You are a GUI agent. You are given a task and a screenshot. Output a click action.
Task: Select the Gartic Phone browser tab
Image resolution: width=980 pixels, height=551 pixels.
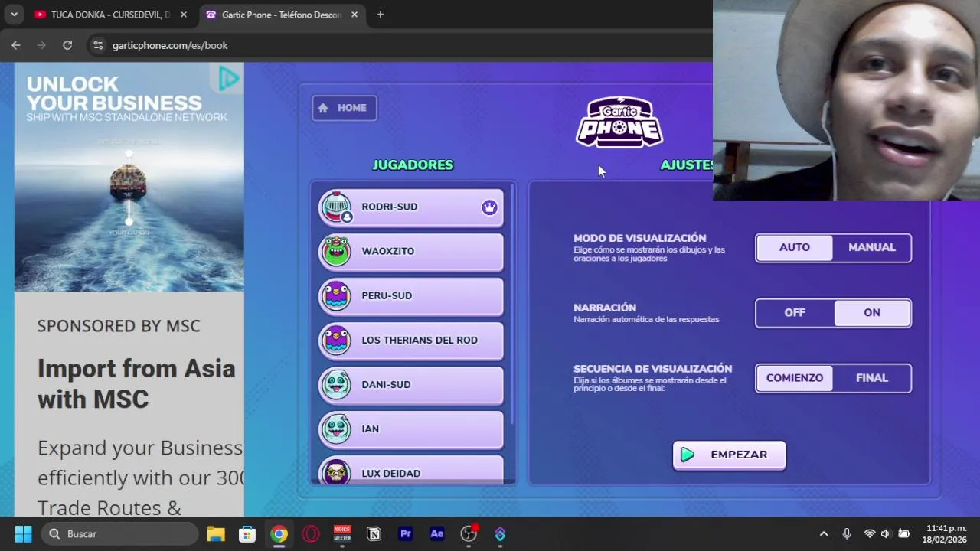tap(279, 15)
